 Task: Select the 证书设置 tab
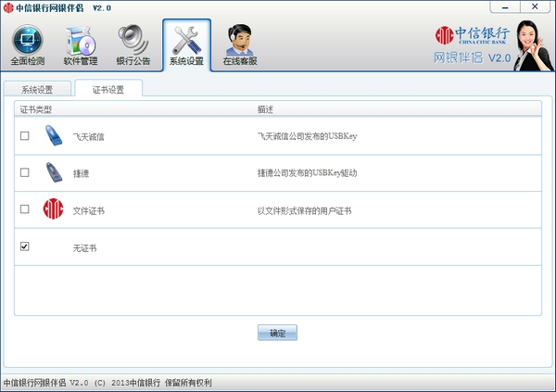click(x=107, y=90)
